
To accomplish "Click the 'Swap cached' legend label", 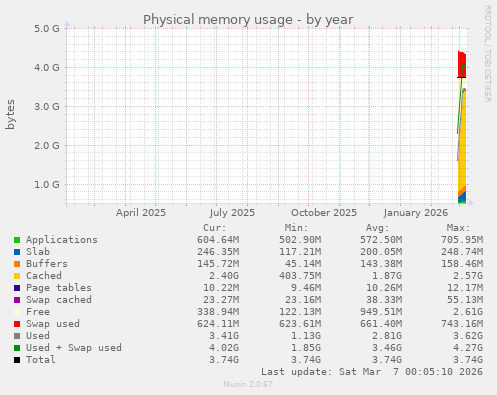I will click(59, 300).
